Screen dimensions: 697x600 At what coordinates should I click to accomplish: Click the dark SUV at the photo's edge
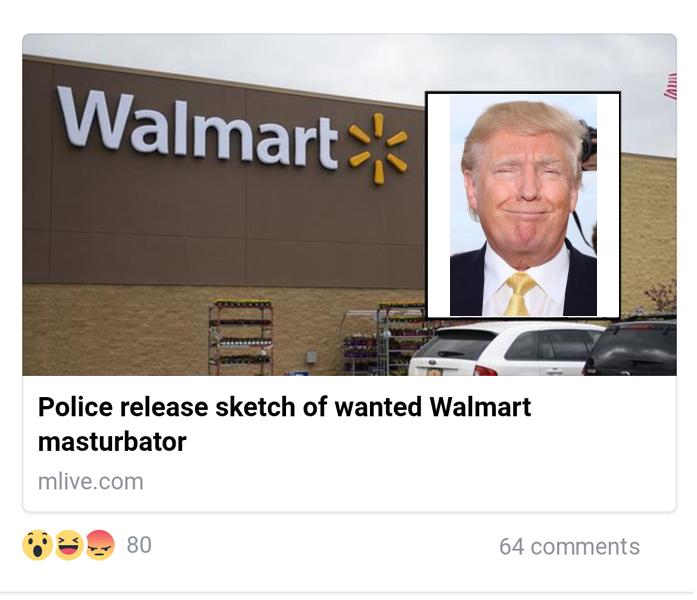coord(630,346)
